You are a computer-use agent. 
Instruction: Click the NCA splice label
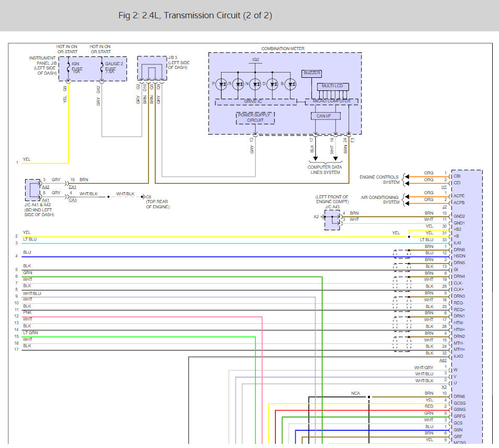pyautogui.click(x=355, y=393)
